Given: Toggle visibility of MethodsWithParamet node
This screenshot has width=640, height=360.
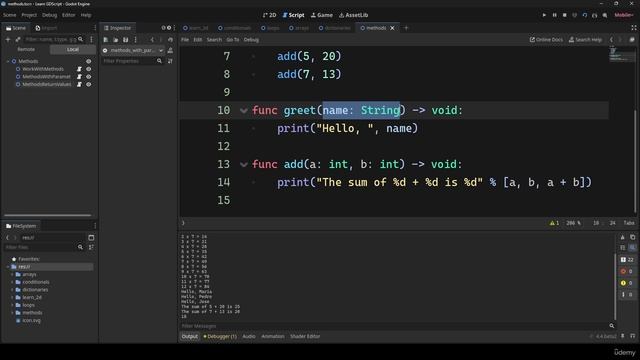Looking at the screenshot, I should [x=89, y=77].
